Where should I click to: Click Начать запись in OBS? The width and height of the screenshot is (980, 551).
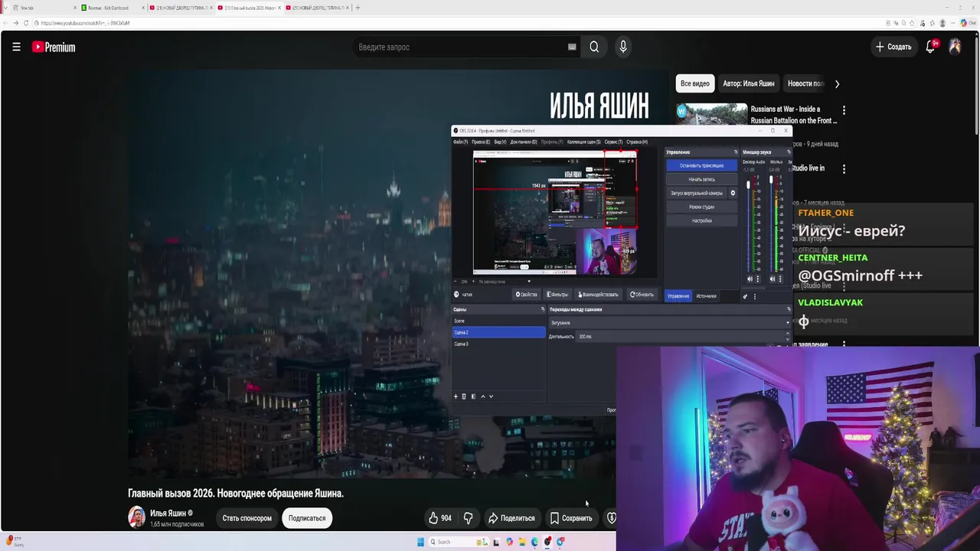(x=701, y=179)
